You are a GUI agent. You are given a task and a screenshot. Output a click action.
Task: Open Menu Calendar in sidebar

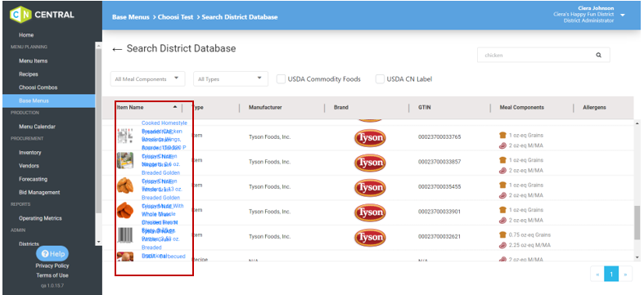coord(37,127)
